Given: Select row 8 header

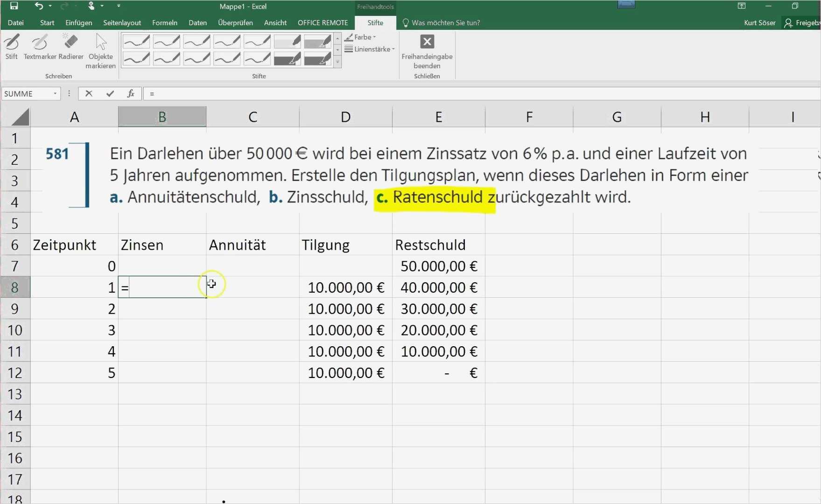Looking at the screenshot, I should (x=15, y=287).
